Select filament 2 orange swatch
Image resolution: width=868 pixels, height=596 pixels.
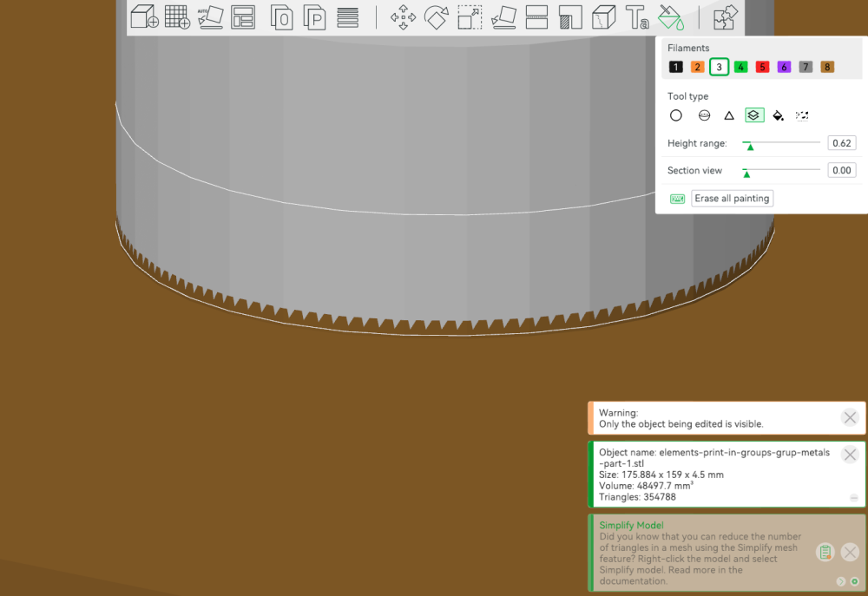[698, 67]
